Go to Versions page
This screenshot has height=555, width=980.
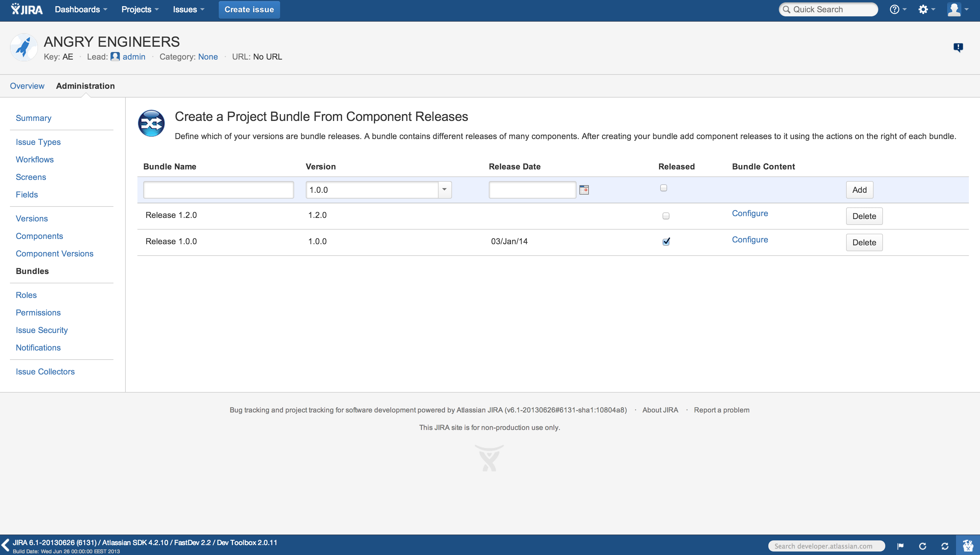tap(32, 219)
